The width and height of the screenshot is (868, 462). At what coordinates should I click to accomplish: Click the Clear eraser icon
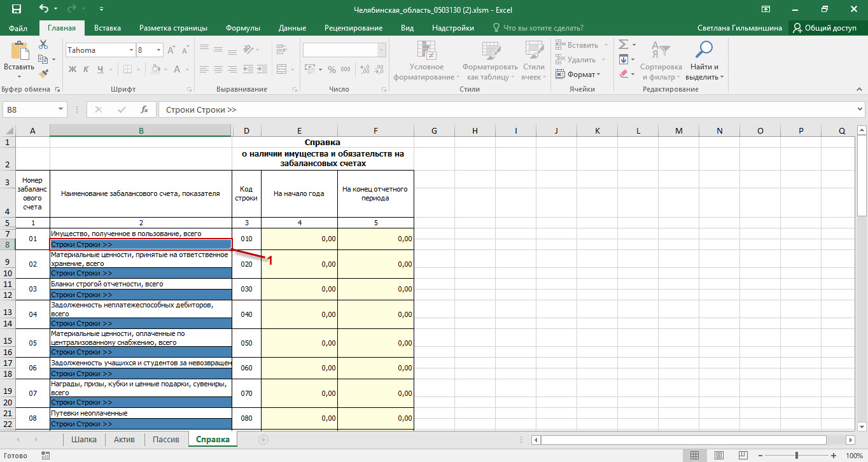point(624,74)
